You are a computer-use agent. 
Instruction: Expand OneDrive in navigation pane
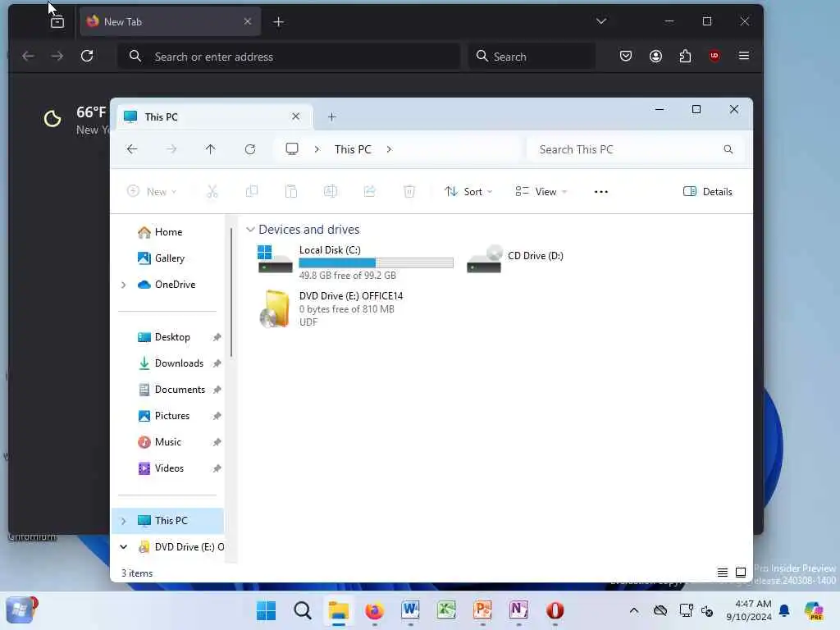tap(124, 285)
